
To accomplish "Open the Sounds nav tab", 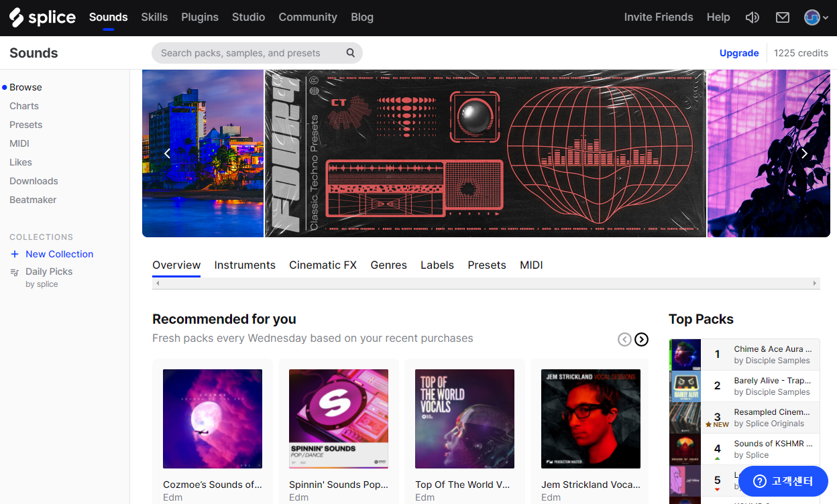I will [x=108, y=17].
